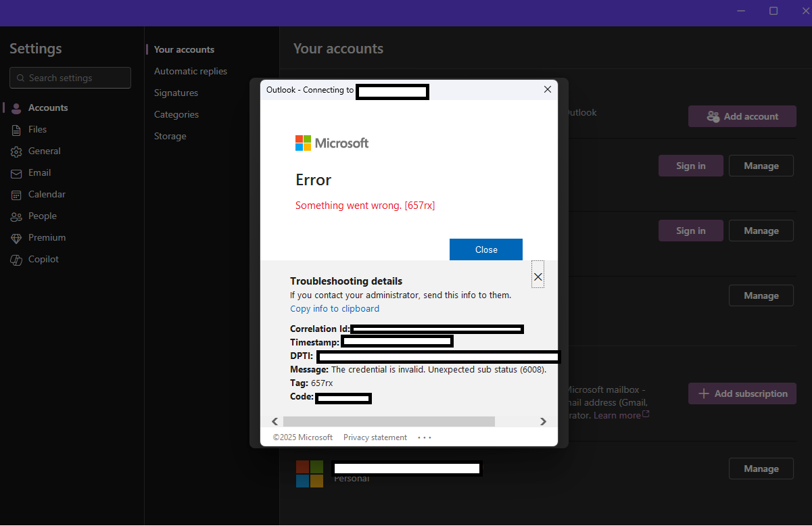This screenshot has height=526, width=812.
Task: Click the magnifier icon in search box
Action: pos(20,78)
